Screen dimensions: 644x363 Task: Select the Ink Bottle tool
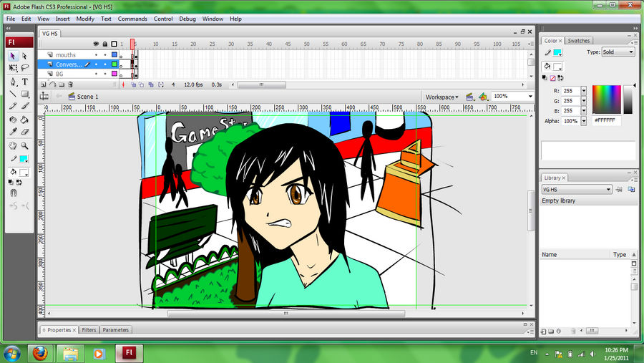[13, 120]
